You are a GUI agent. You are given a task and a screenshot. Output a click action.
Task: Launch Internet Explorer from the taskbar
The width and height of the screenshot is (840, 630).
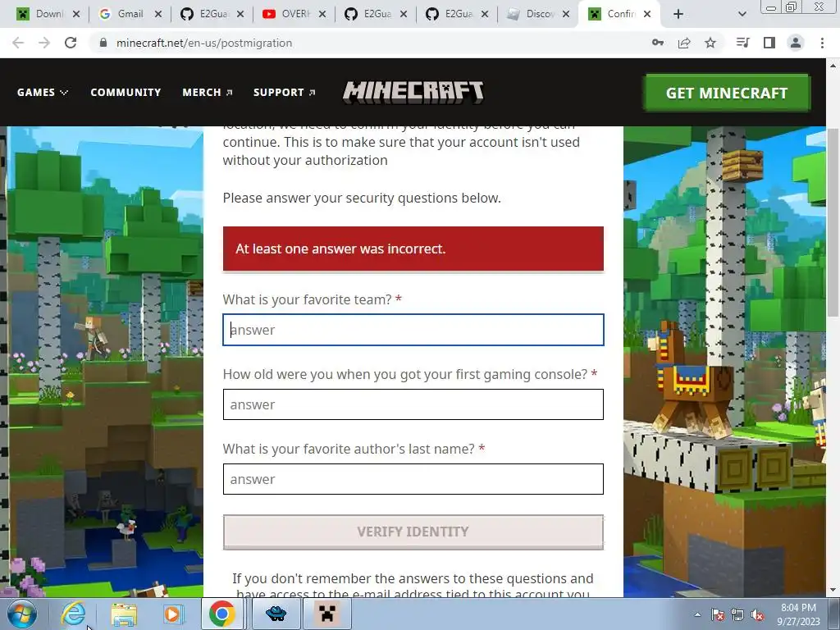[x=73, y=614]
